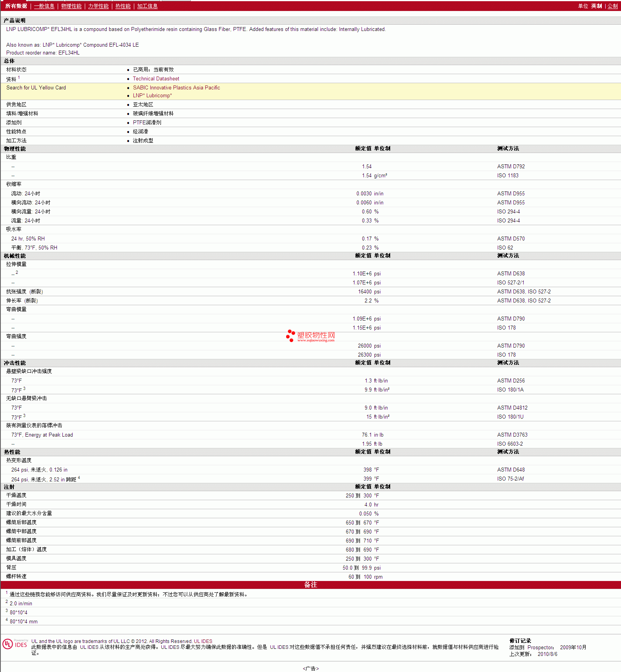Open SABIC Innovative Plastics Asia Pacific link
The height and width of the screenshot is (672, 621).
(176, 88)
